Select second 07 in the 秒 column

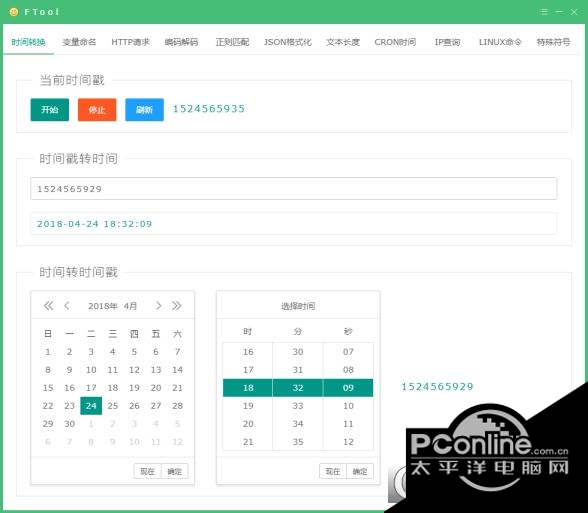tap(348, 352)
